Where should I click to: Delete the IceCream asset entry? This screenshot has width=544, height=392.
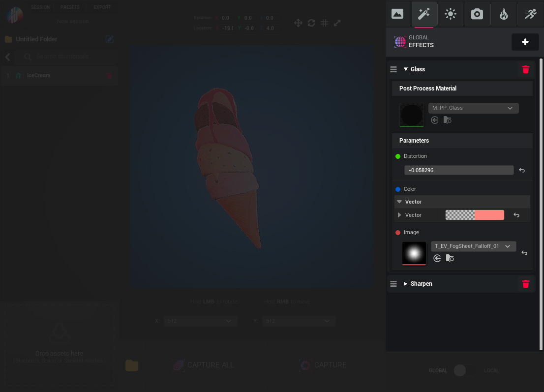coord(109,76)
